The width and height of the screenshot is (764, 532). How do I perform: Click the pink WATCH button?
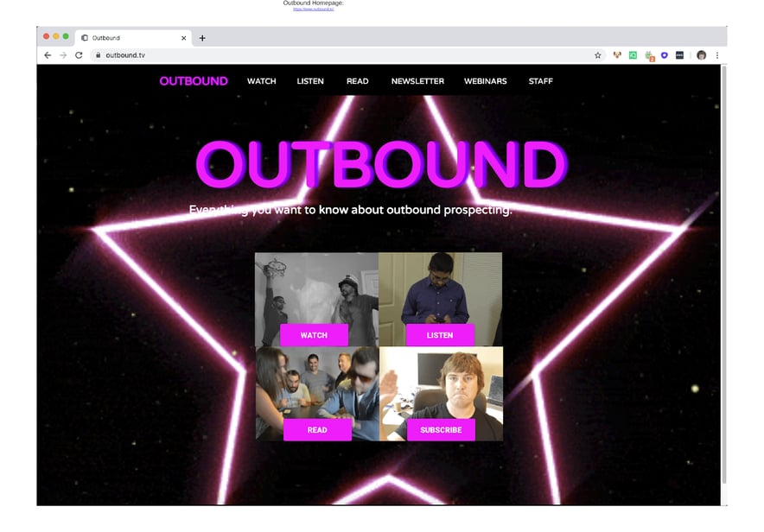click(314, 335)
